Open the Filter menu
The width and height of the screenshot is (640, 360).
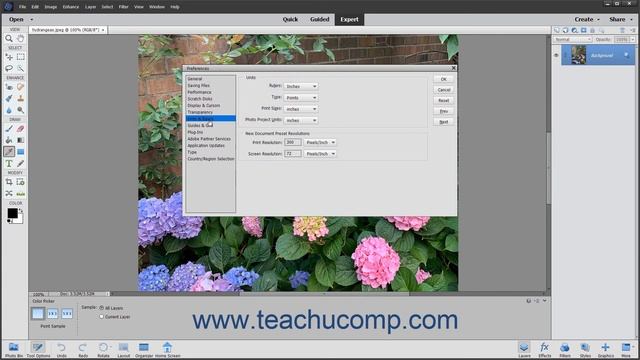point(123,7)
